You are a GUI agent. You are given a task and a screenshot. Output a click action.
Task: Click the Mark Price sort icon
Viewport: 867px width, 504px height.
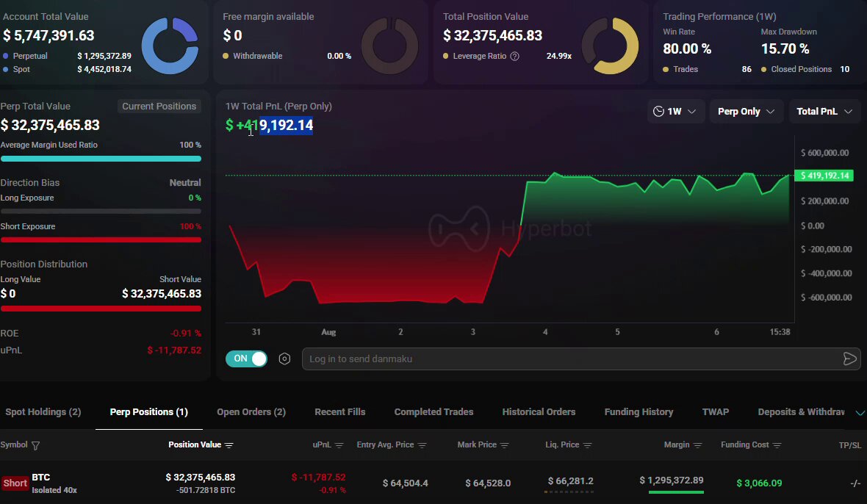[x=504, y=445]
